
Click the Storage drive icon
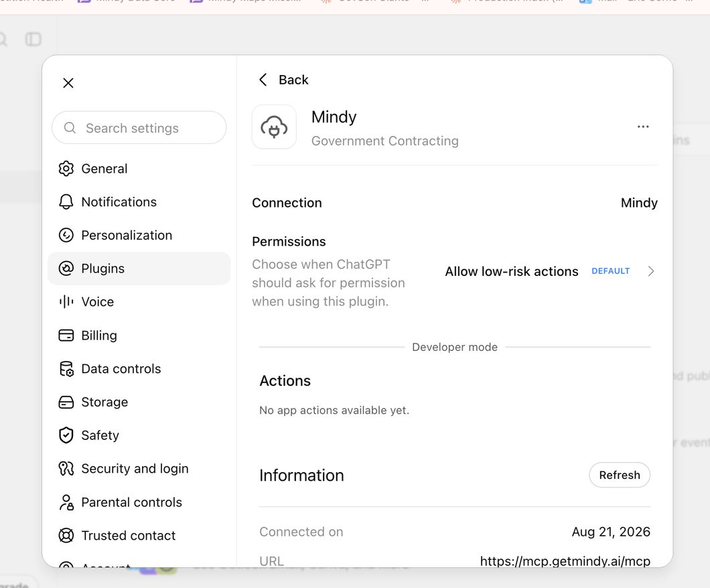tap(66, 402)
